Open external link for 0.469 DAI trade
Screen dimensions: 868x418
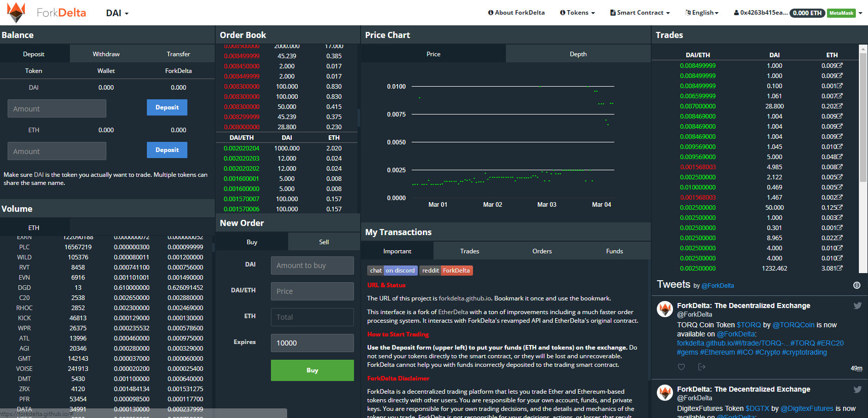pyautogui.click(x=840, y=187)
